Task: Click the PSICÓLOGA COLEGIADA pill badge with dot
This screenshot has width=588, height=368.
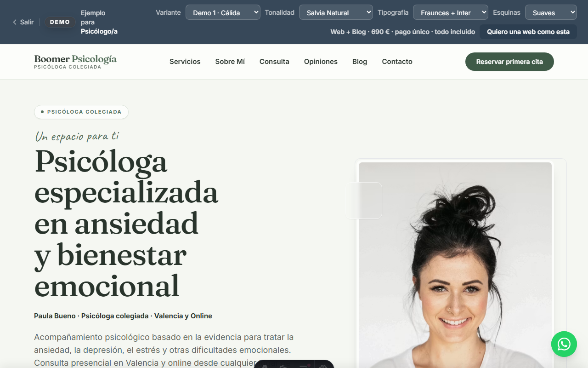Action: pyautogui.click(x=81, y=112)
